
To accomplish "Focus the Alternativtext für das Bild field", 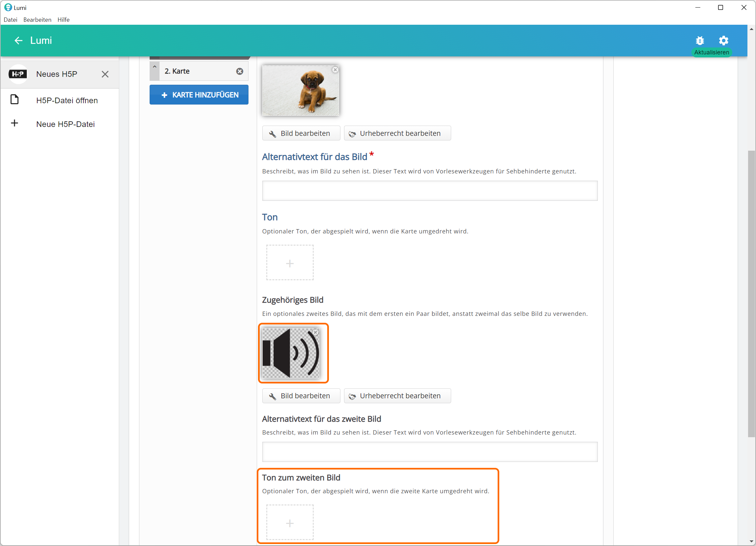I will [x=429, y=191].
